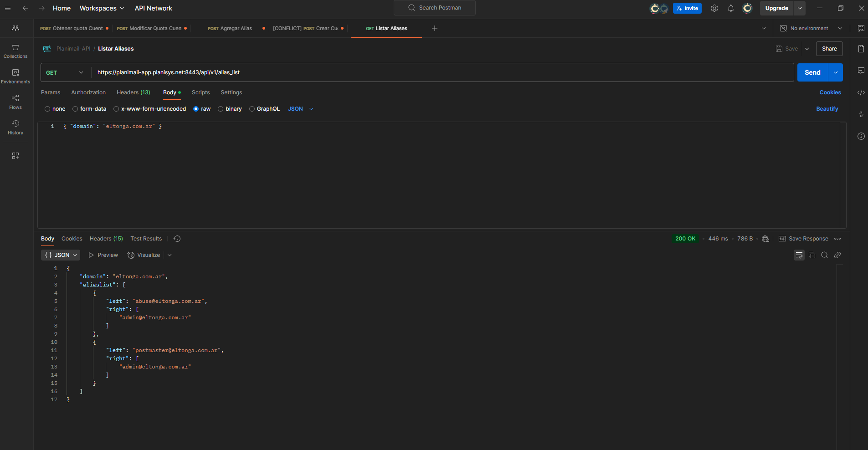Click the Planimail-API breadcrumb
Image resolution: width=868 pixels, height=450 pixels.
[x=73, y=49]
